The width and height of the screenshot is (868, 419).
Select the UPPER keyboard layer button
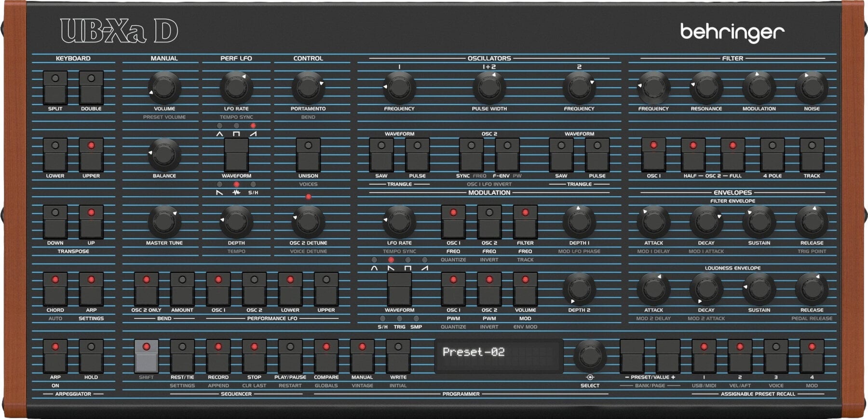tap(91, 155)
